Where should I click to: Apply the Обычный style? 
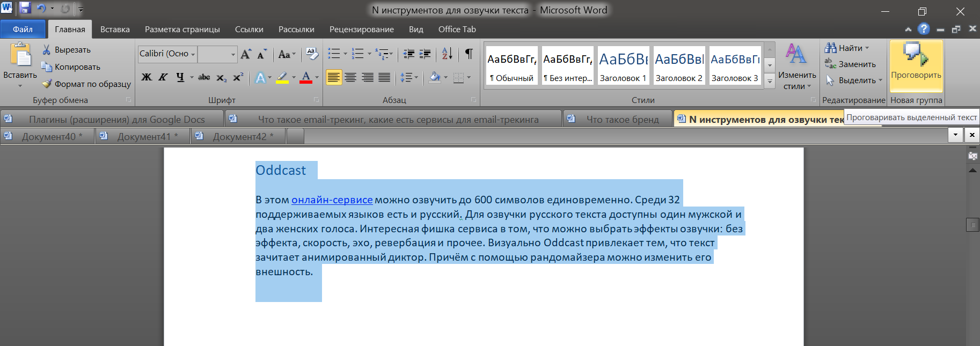[x=511, y=65]
